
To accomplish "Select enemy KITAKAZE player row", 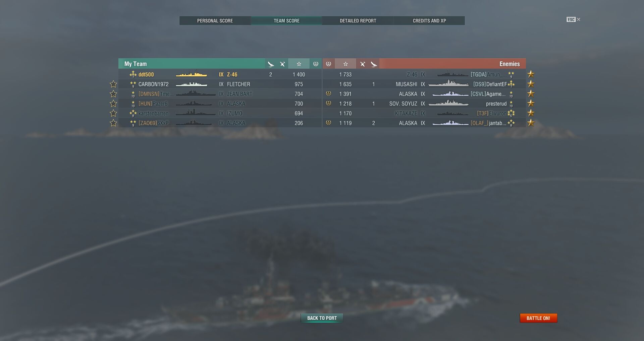I will click(424, 113).
